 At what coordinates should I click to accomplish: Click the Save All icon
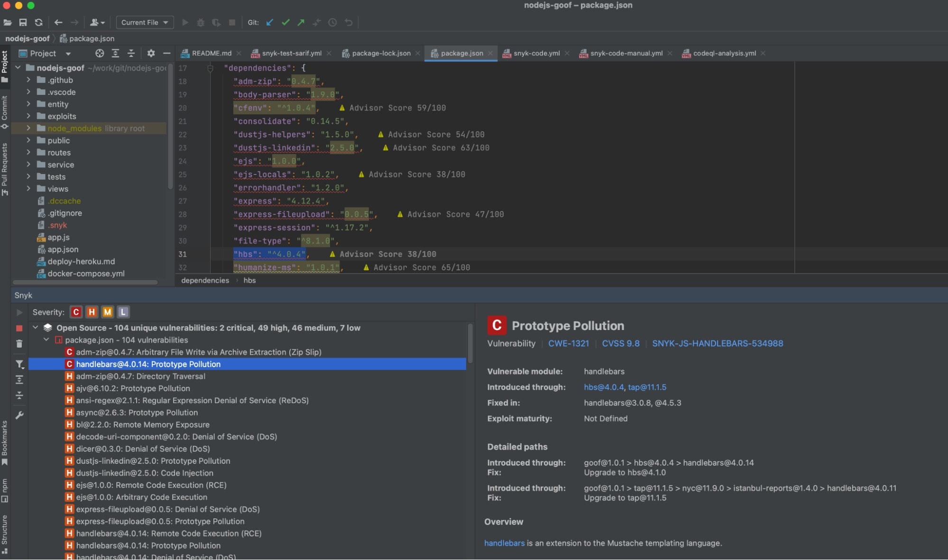[23, 22]
